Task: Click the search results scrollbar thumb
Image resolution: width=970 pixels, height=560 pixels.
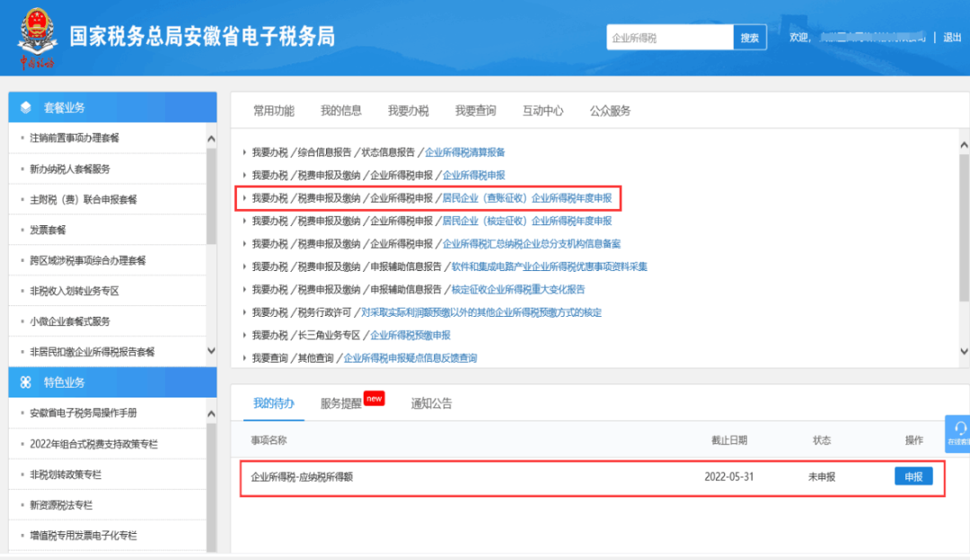Action: click(x=964, y=227)
